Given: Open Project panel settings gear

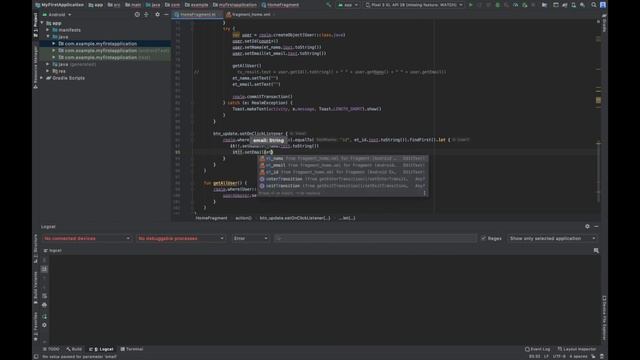Looking at the screenshot, I should coord(157,14).
